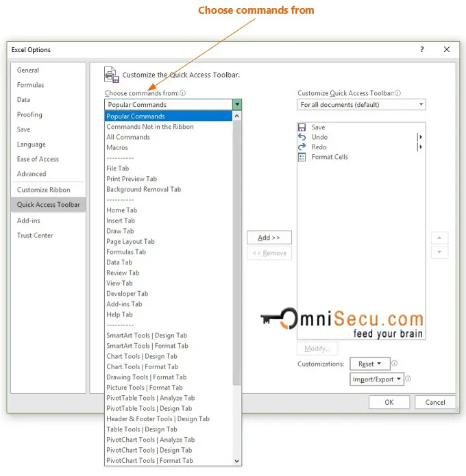This screenshot has height=476, width=466.
Task: Click dropdown list scroll down arrow
Action: [237, 461]
